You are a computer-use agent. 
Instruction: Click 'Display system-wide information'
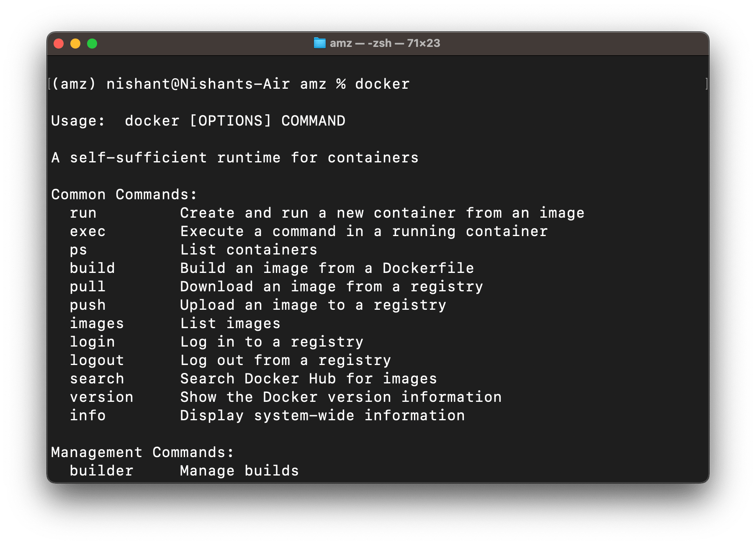click(322, 416)
